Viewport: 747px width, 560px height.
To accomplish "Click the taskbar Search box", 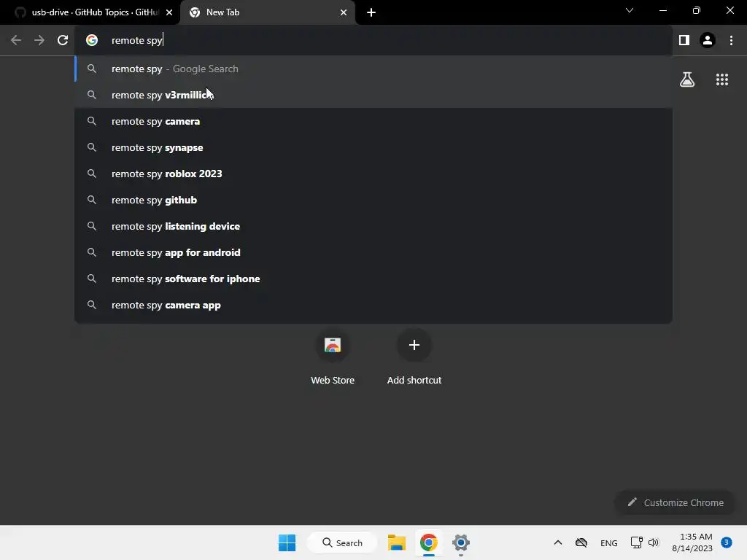I will [x=342, y=542].
